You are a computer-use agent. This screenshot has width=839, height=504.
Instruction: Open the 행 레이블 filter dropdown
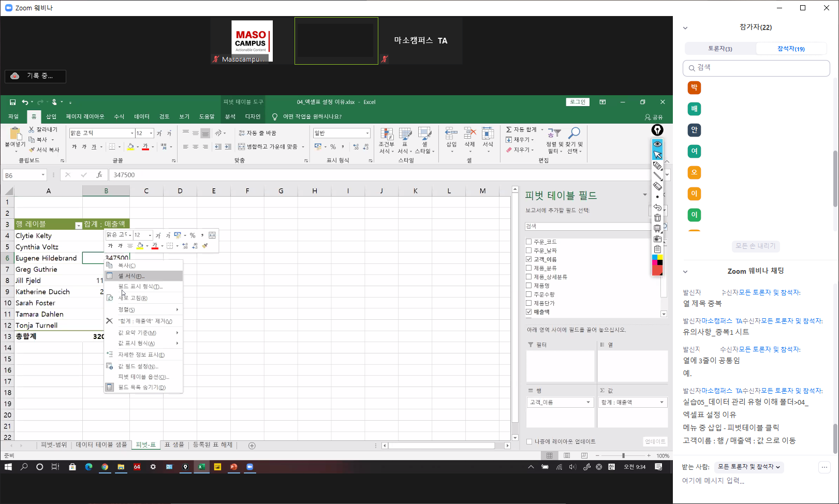78,225
